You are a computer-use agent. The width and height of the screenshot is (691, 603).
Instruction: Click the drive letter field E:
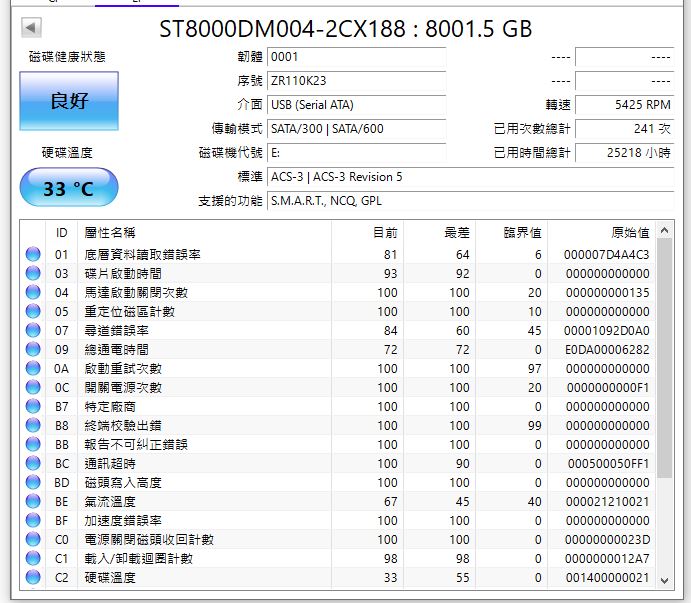(x=357, y=153)
